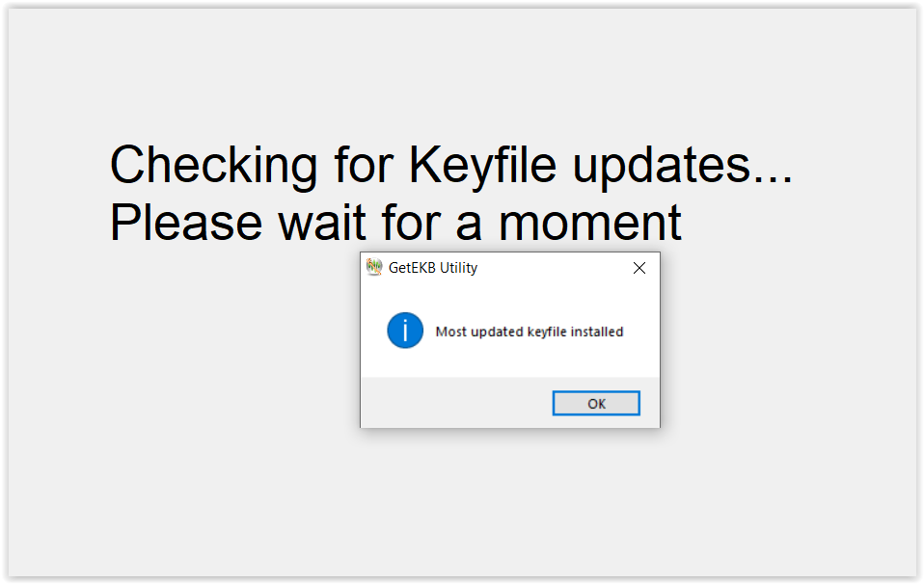Click the word 'Please' in the background text
The width and height of the screenshot is (924, 584).
(185, 223)
